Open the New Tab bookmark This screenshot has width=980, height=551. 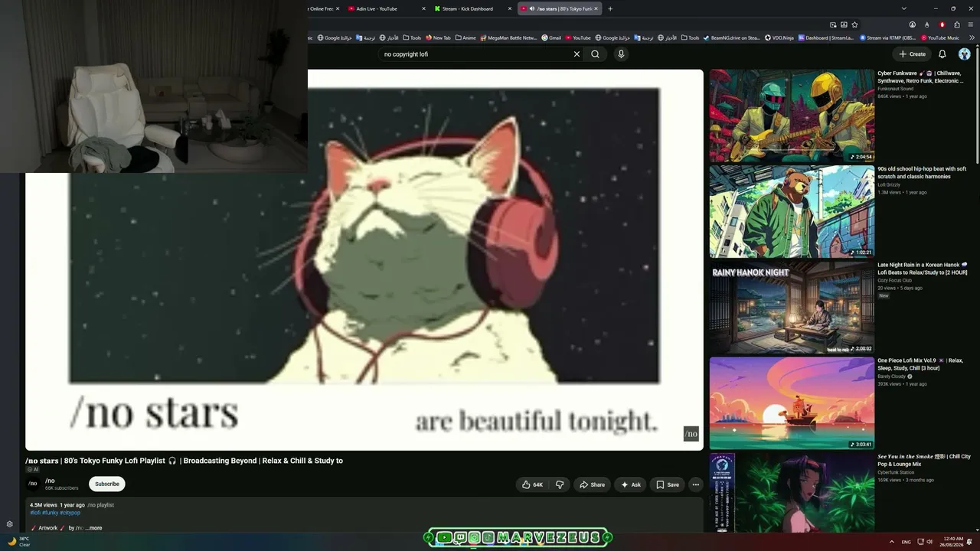pyautogui.click(x=439, y=37)
